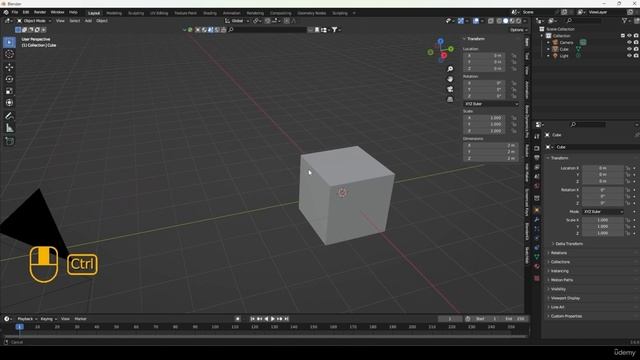Open the Global transform orientation dropdown

pyautogui.click(x=237, y=21)
